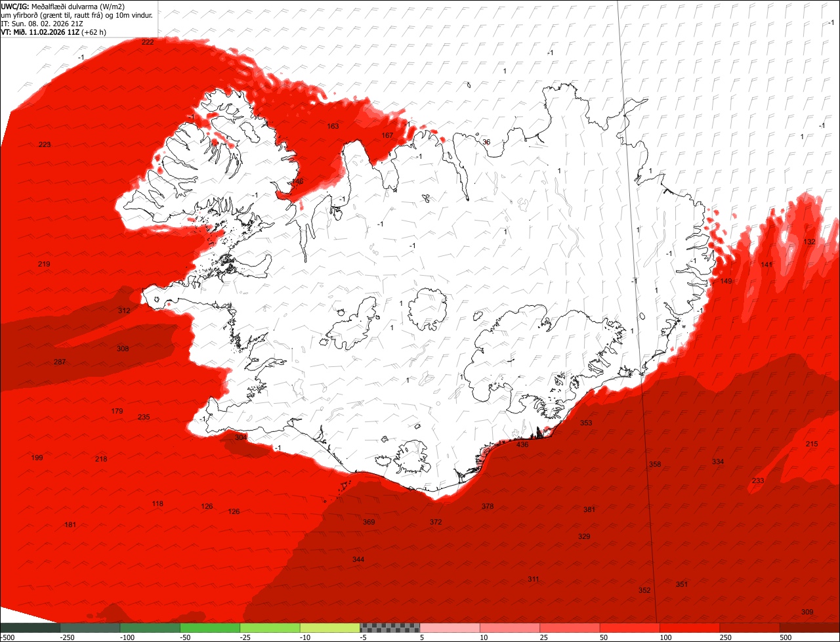
Task: Click the flux value 223 on the map
Action: 45,144
